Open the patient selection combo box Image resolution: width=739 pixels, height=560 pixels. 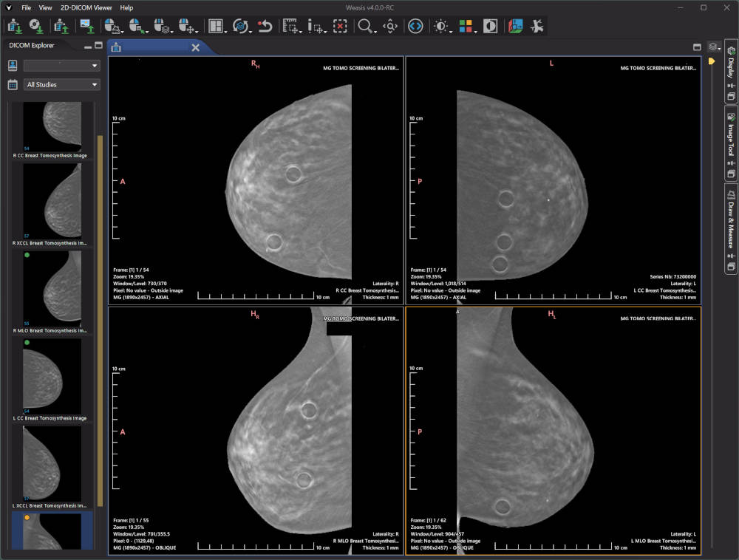[x=61, y=66]
